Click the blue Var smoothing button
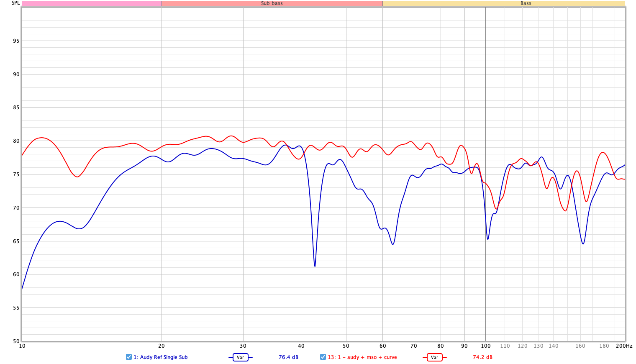The image size is (636, 364). (241, 357)
